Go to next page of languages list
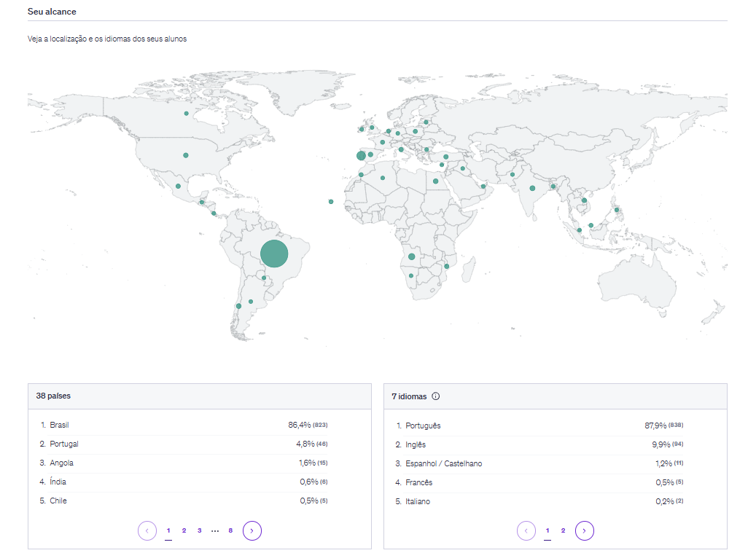The image size is (756, 553). [585, 531]
